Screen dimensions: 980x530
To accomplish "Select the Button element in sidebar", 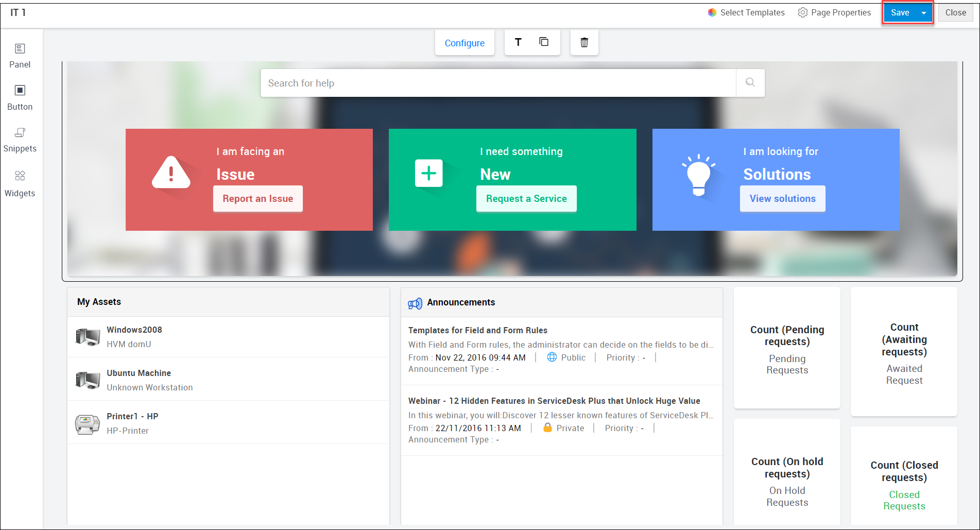I will (x=20, y=98).
